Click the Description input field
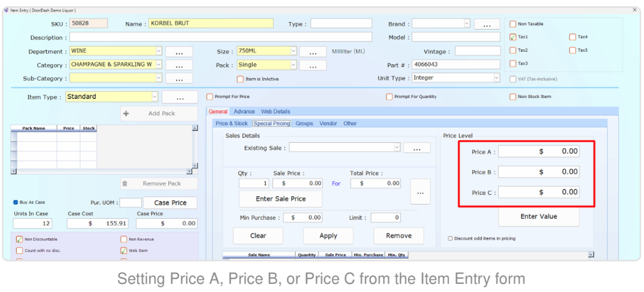Screen dimensions: 644x292 point(221,37)
